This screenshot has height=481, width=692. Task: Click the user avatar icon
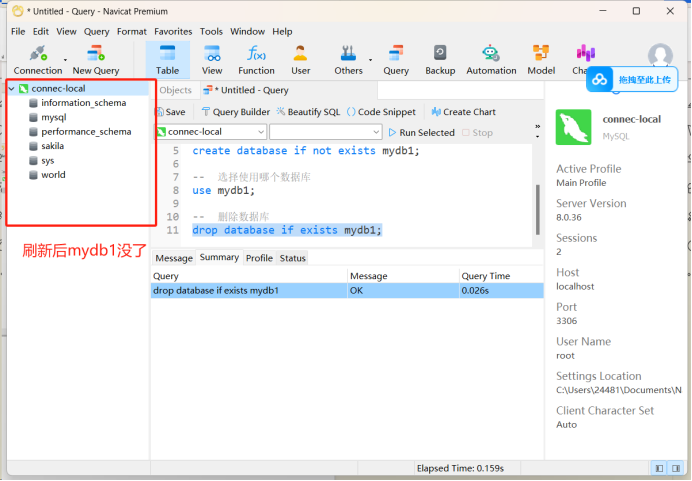(660, 55)
